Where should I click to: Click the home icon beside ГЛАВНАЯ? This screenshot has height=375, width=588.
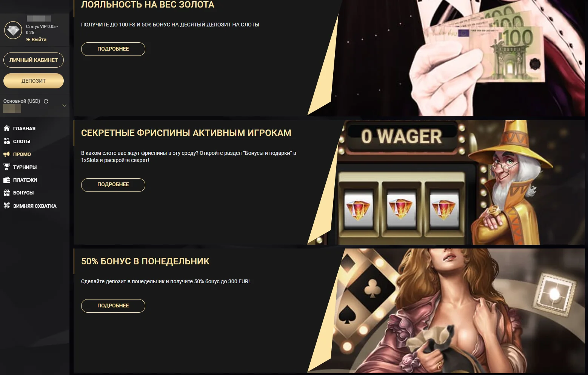pos(7,128)
